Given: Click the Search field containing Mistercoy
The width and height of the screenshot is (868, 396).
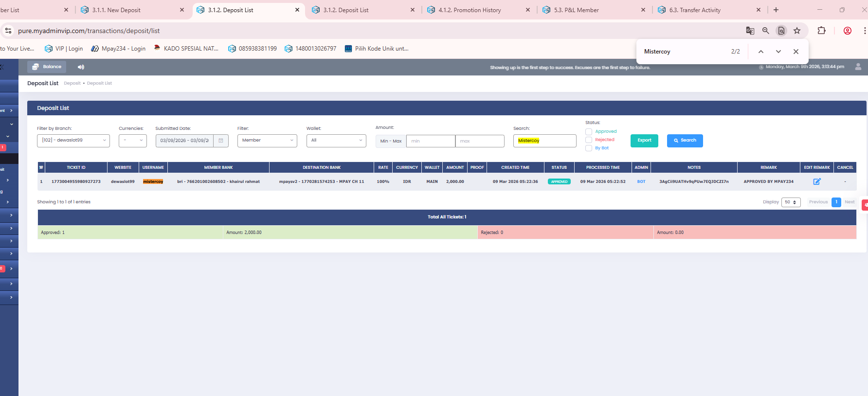Looking at the screenshot, I should coord(545,141).
